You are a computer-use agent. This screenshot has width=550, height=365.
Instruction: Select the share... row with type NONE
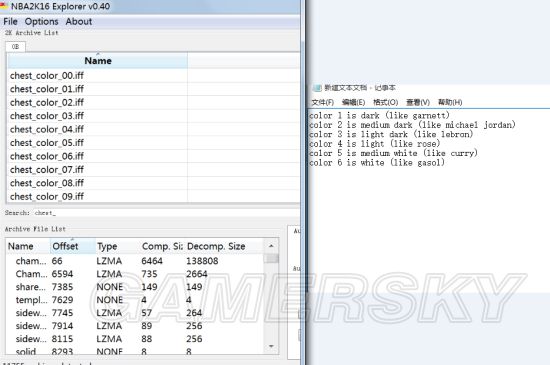point(135,287)
